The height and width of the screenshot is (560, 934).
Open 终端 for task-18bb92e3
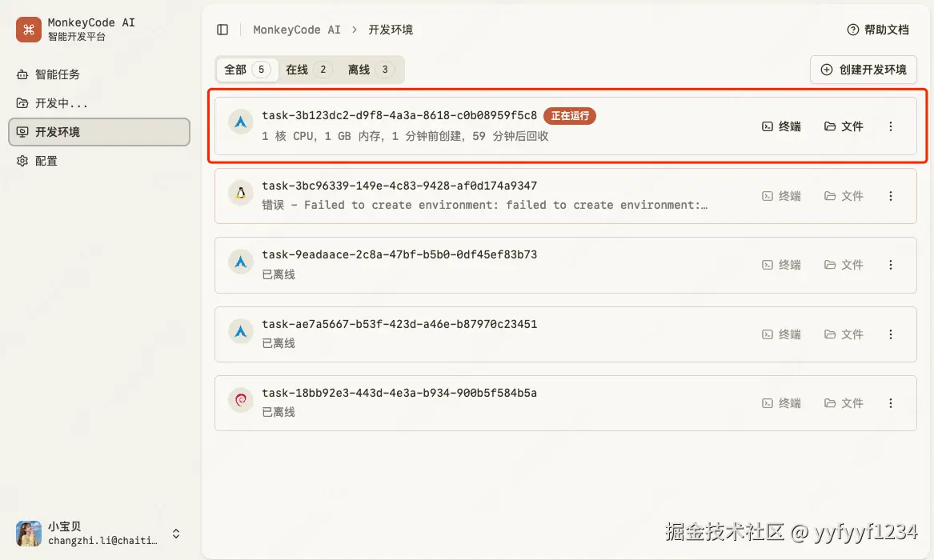coord(781,403)
